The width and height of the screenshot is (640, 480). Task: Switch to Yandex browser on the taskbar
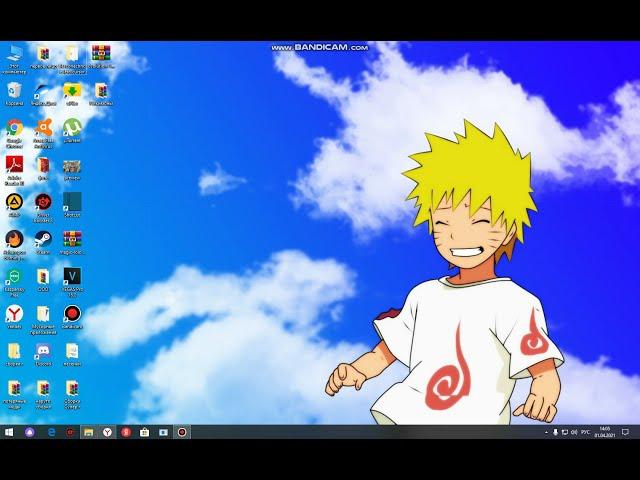107,432
